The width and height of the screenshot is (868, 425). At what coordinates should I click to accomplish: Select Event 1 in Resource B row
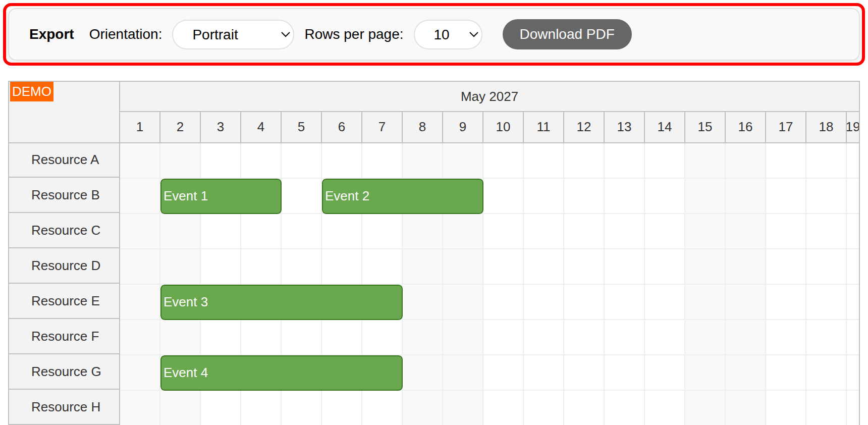click(221, 196)
